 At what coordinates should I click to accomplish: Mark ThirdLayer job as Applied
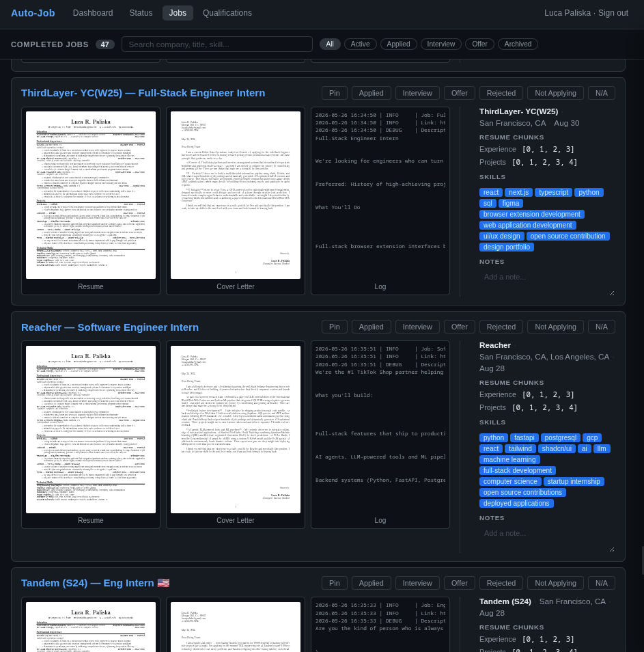coord(371,93)
